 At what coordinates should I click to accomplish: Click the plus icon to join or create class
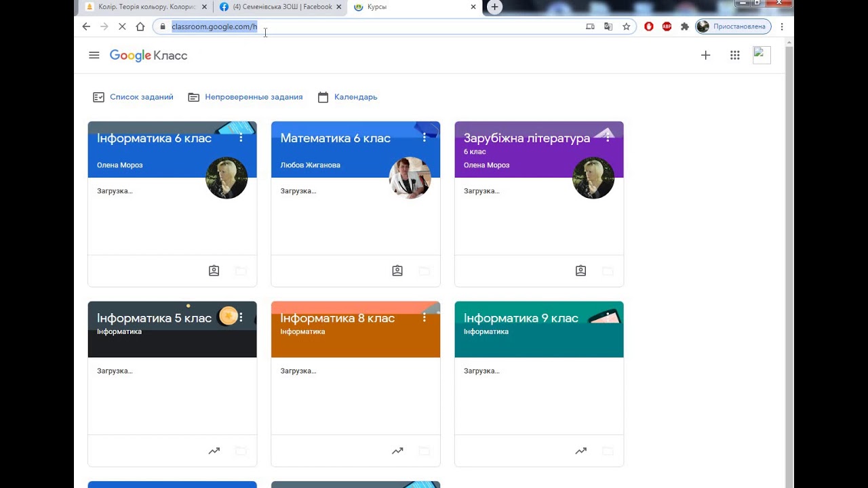click(705, 56)
